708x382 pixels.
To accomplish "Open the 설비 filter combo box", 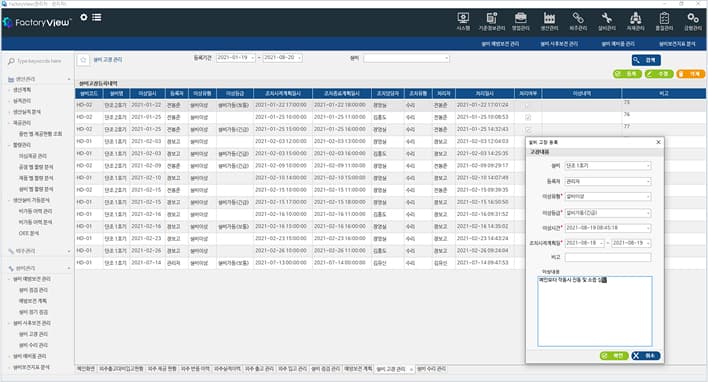I will click(x=406, y=58).
